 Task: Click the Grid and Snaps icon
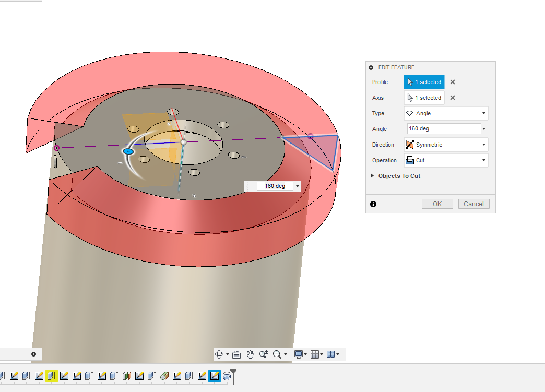(x=315, y=354)
